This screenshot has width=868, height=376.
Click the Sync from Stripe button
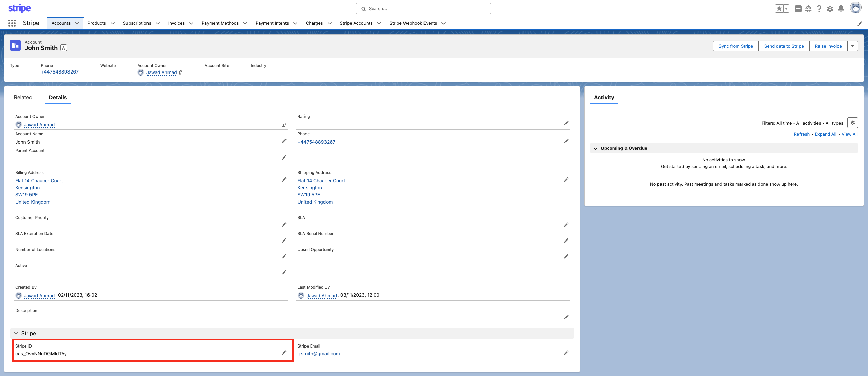(735, 46)
